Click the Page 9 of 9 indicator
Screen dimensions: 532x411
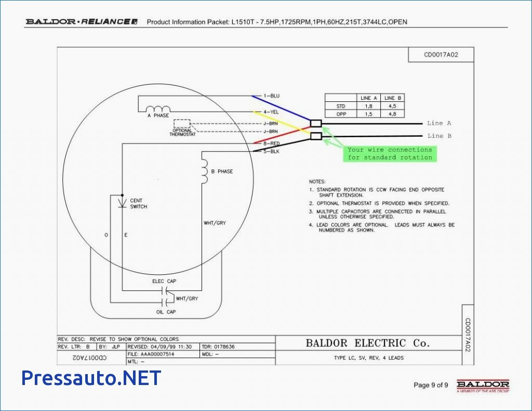[431, 385]
